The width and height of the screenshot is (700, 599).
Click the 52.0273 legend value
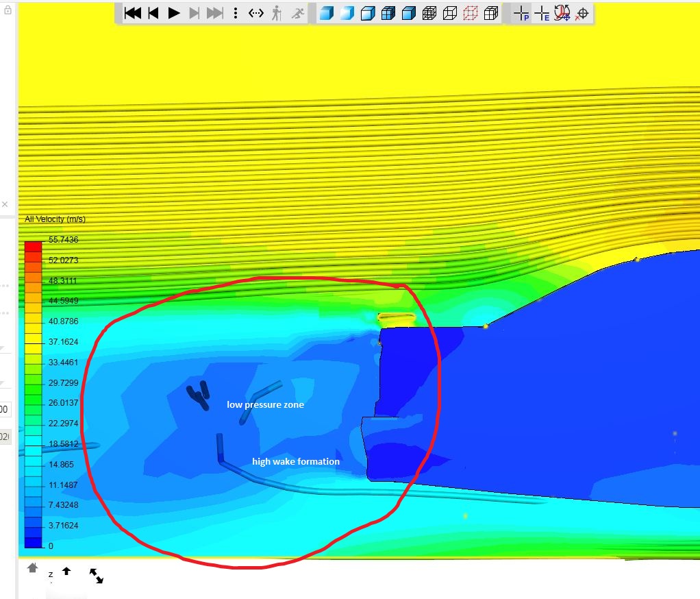64,260
